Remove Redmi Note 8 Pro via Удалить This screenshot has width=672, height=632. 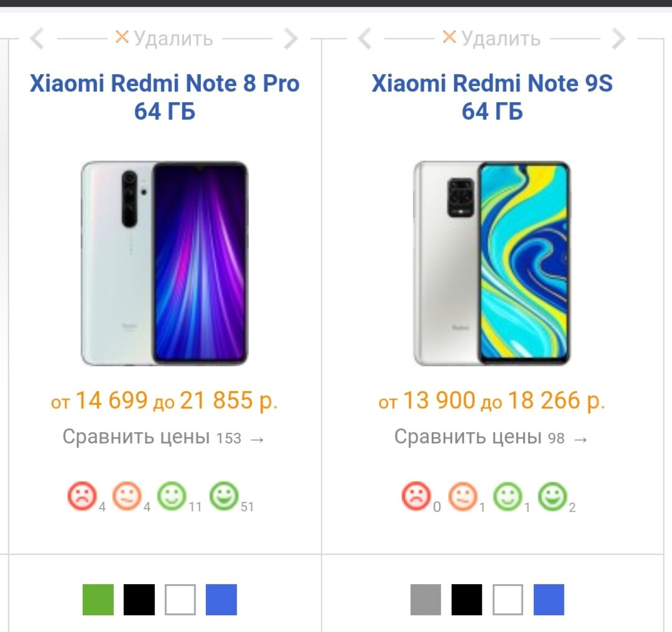click(x=164, y=39)
